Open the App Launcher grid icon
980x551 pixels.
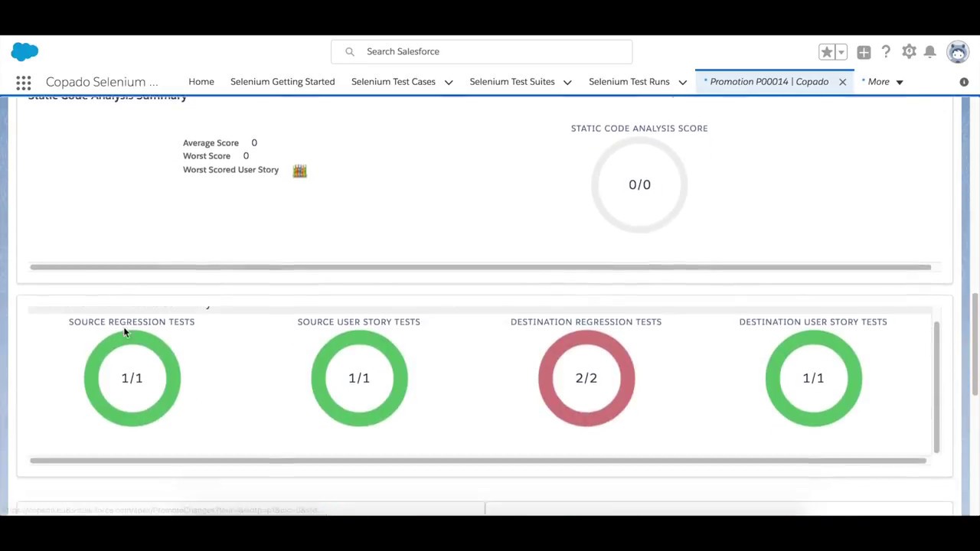point(24,82)
